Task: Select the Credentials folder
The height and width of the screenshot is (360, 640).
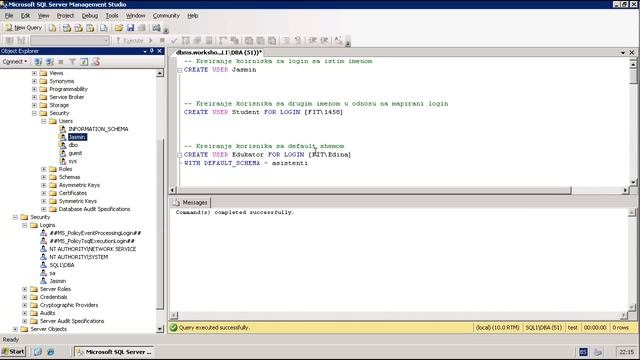Action: [53, 297]
